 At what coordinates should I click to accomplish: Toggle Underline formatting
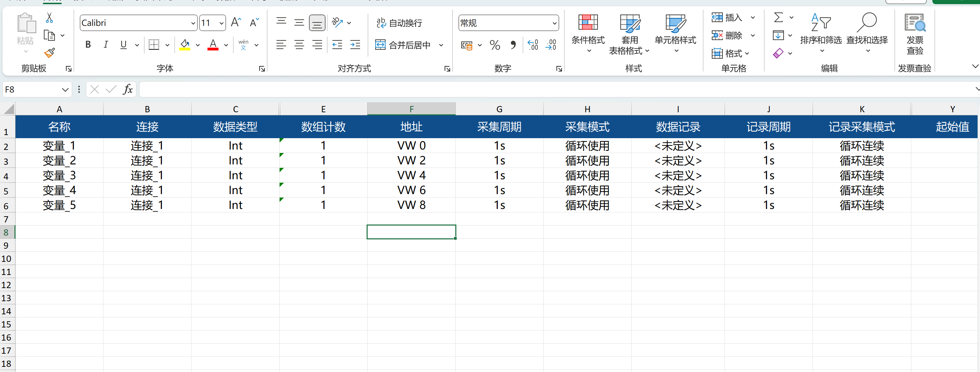point(123,45)
